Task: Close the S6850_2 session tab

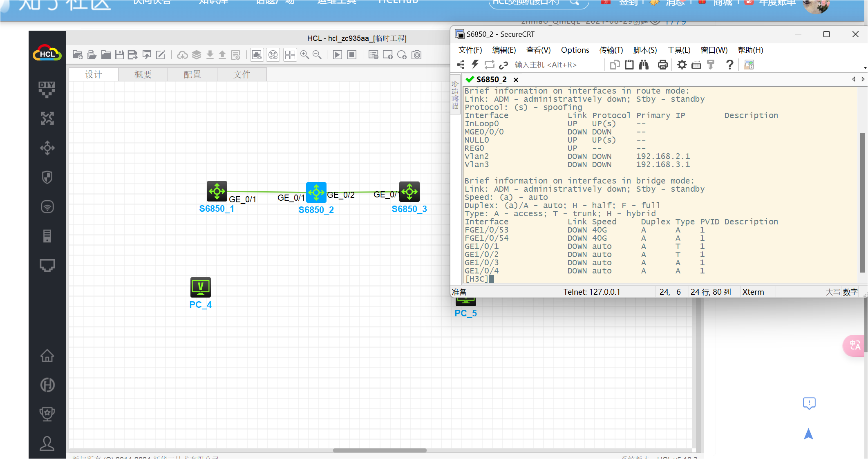Action: (516, 80)
